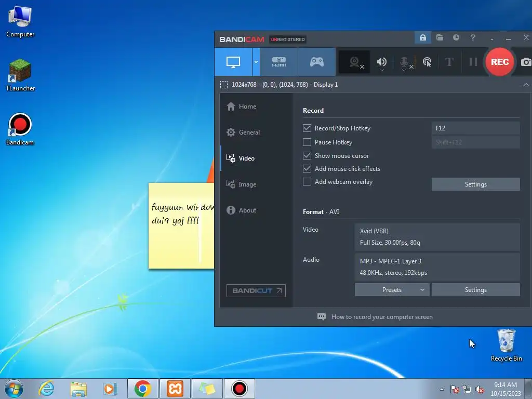
Task: Open the output folder icon
Action: coord(440,37)
